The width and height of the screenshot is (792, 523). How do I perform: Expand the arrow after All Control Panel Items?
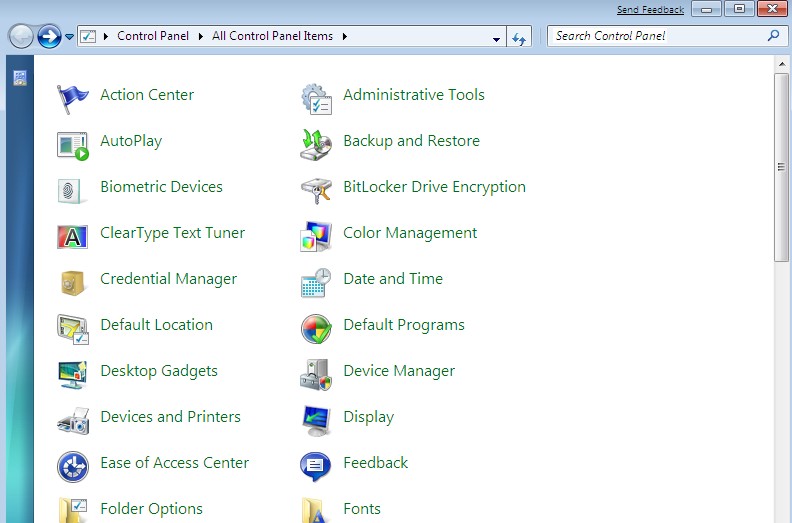(344, 36)
